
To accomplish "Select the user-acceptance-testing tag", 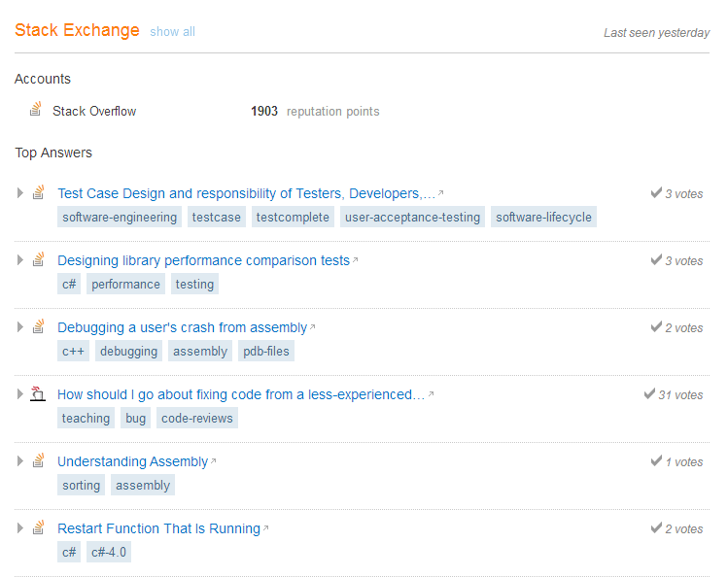I will [x=412, y=217].
